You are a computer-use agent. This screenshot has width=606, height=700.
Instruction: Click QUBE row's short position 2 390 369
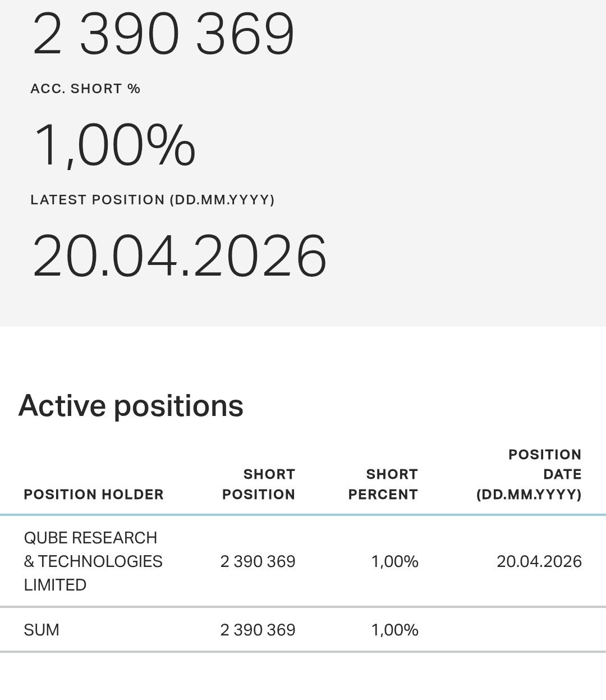pos(258,561)
